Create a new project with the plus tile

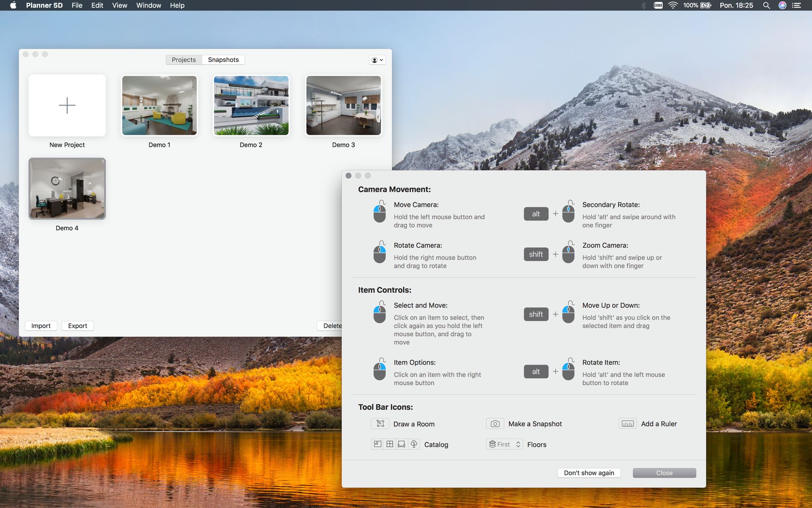[67, 105]
